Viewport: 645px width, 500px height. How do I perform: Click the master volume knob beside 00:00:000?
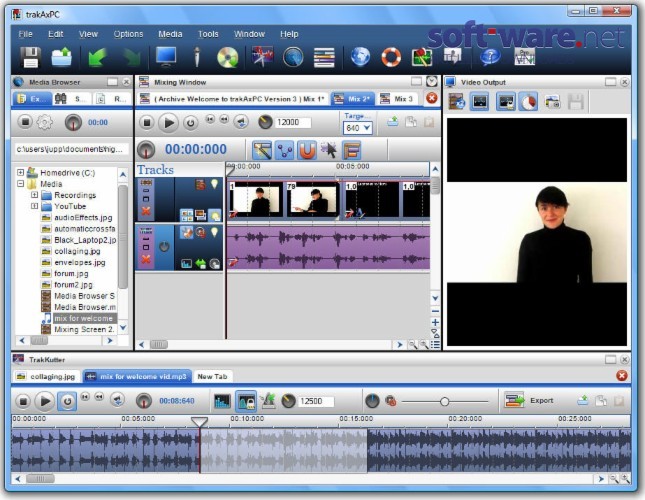pyautogui.click(x=146, y=150)
